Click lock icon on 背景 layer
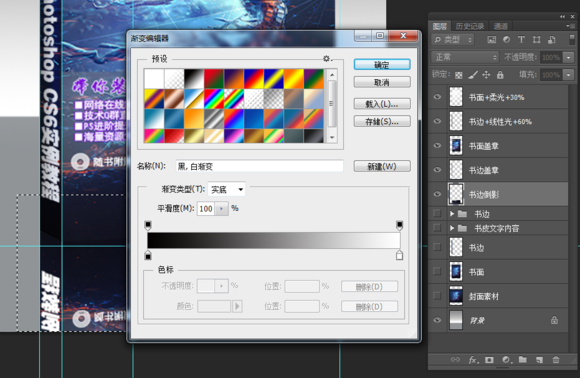The image size is (580, 378). 554,320
